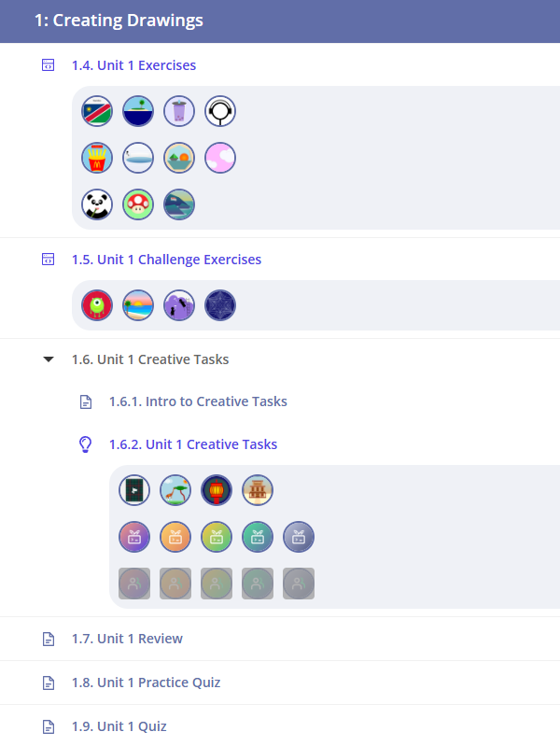Click code-window icon next to Unit 1 Exercises

point(49,65)
